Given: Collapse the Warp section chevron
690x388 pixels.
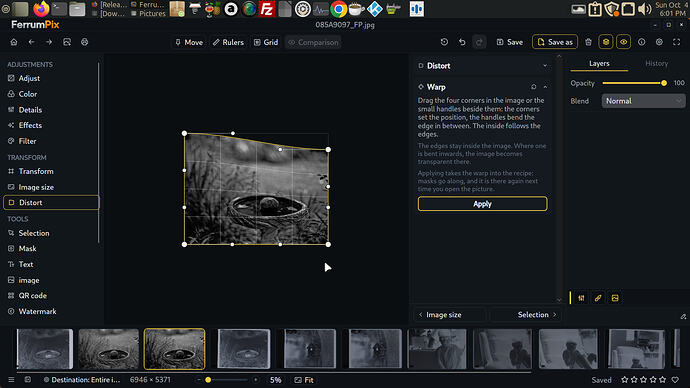Looking at the screenshot, I should pos(545,87).
